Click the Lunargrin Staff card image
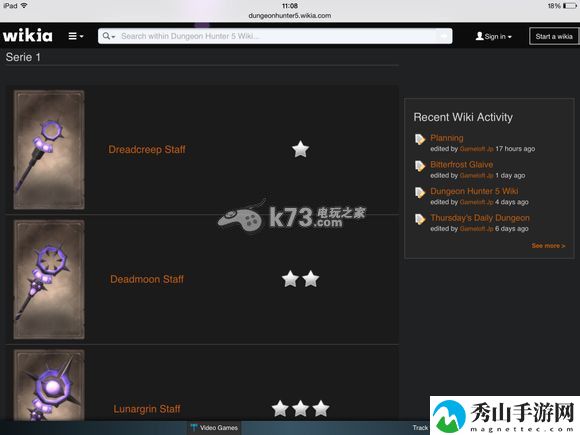 click(x=49, y=385)
